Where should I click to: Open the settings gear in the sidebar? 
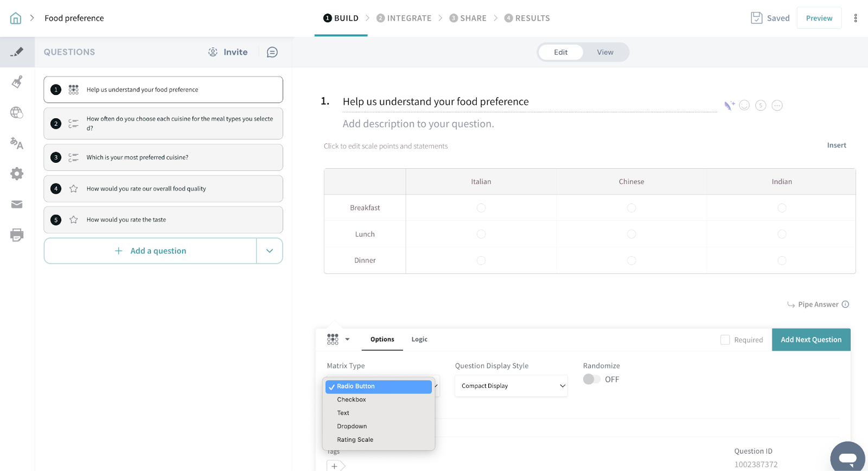pyautogui.click(x=17, y=174)
